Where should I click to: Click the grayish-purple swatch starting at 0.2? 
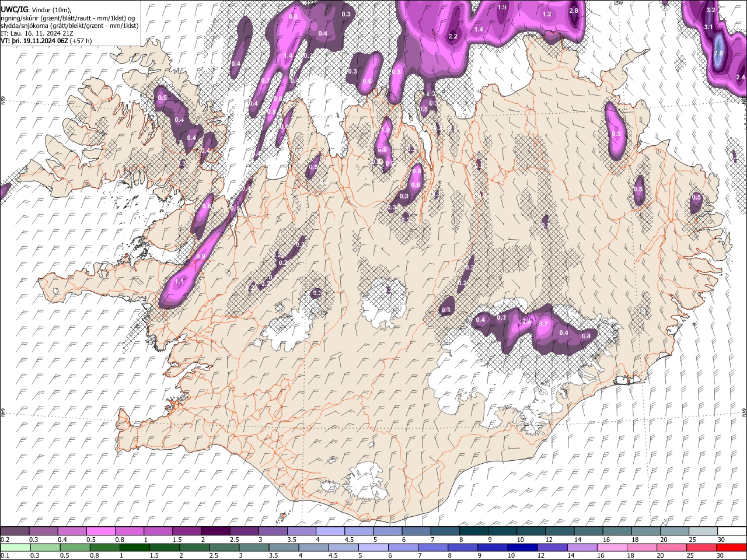(15, 531)
